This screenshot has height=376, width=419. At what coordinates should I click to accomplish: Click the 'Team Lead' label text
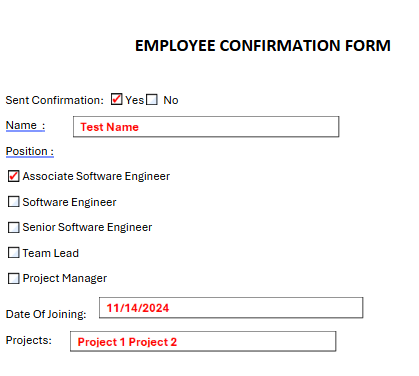(51, 253)
